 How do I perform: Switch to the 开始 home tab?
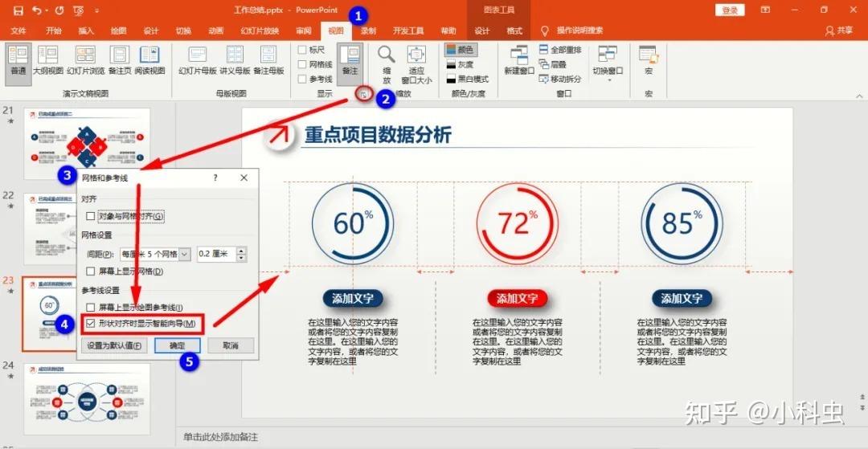click(54, 31)
